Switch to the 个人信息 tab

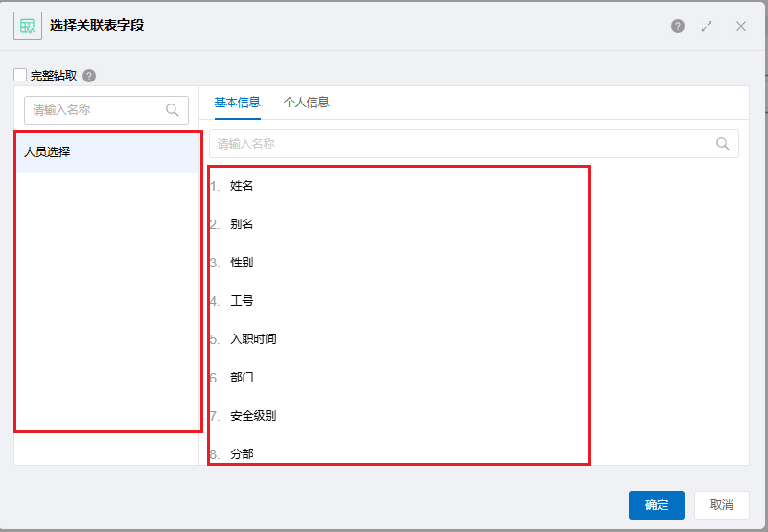(306, 102)
